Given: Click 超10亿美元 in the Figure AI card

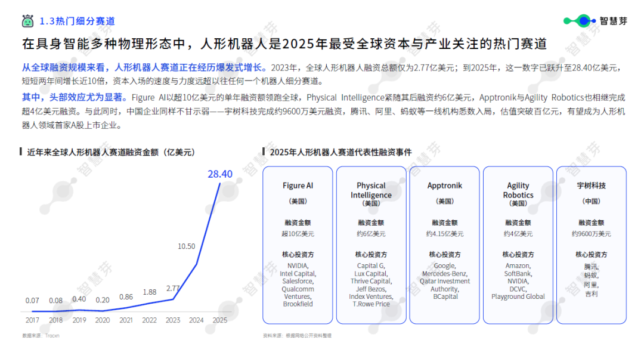Looking at the screenshot, I should click(298, 234).
